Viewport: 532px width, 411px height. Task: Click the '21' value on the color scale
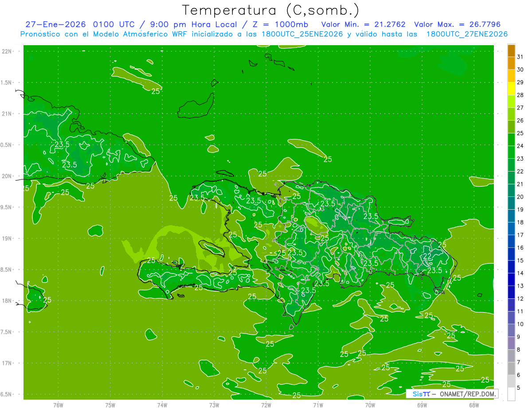520,184
